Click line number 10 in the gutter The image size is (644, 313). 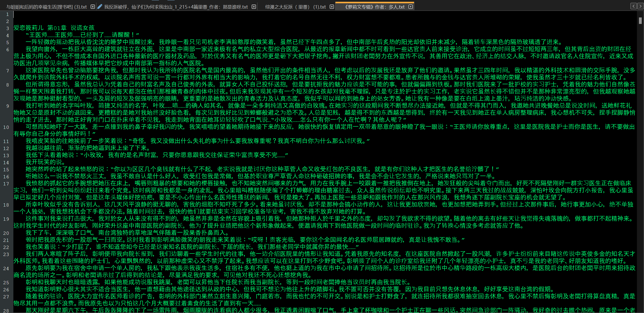[x=6, y=127]
